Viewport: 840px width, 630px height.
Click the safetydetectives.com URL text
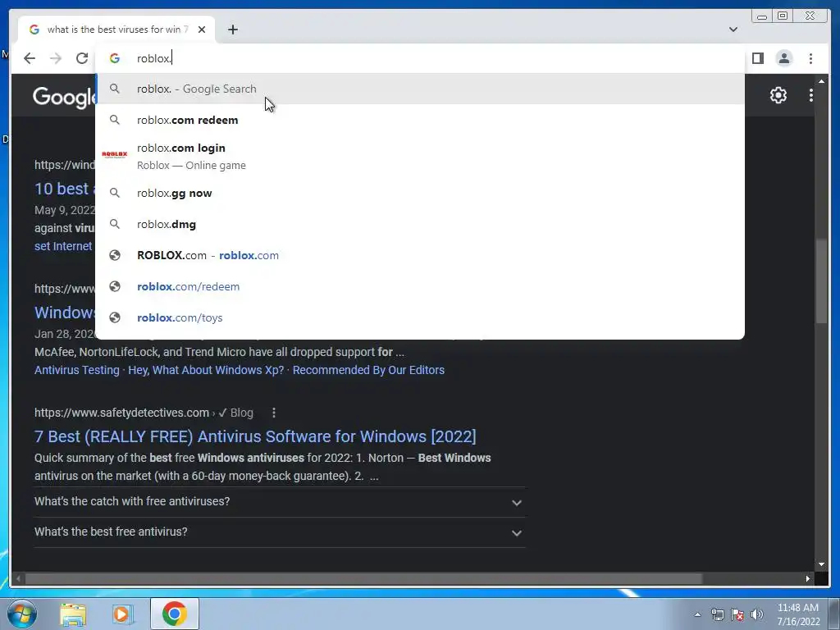point(121,413)
